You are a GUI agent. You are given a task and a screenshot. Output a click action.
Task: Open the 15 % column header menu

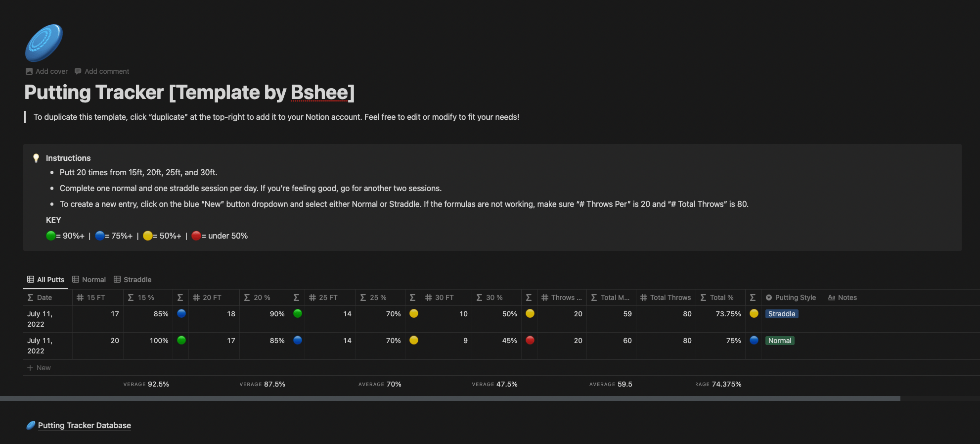(148, 297)
